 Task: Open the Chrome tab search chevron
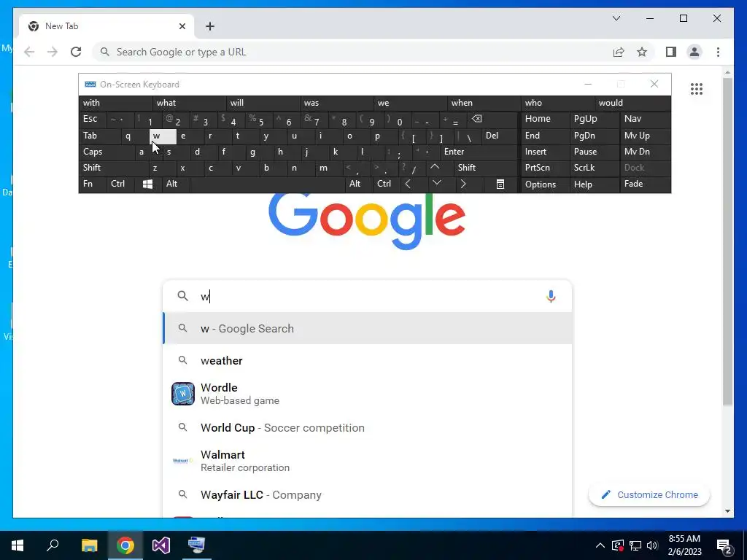(x=616, y=18)
